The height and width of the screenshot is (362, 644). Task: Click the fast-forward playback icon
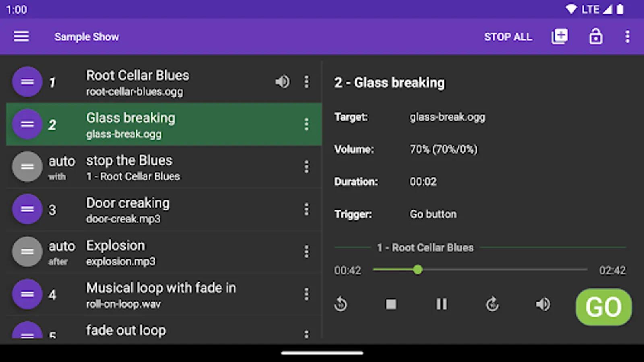[x=492, y=304]
